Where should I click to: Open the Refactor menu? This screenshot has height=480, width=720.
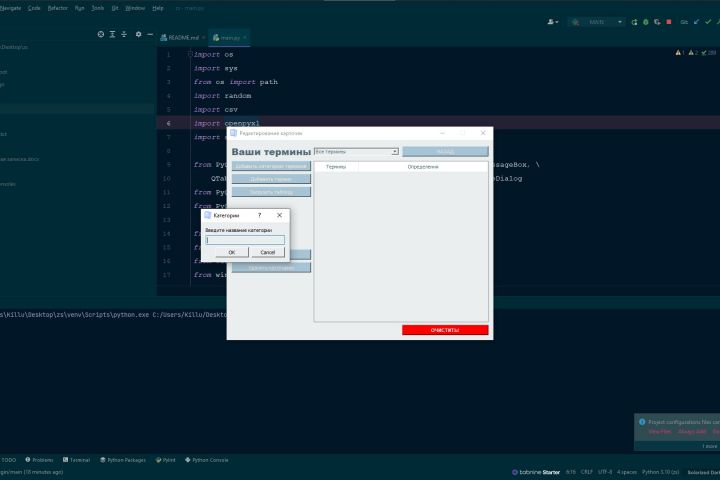pyautogui.click(x=57, y=8)
